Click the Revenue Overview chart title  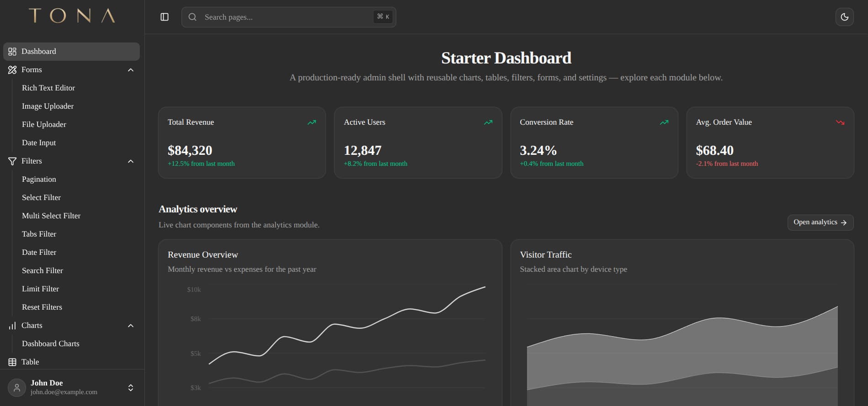[203, 255]
